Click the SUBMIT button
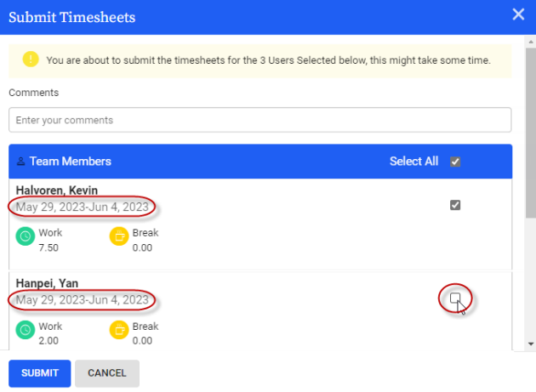The width and height of the screenshot is (536, 392). coord(40,373)
